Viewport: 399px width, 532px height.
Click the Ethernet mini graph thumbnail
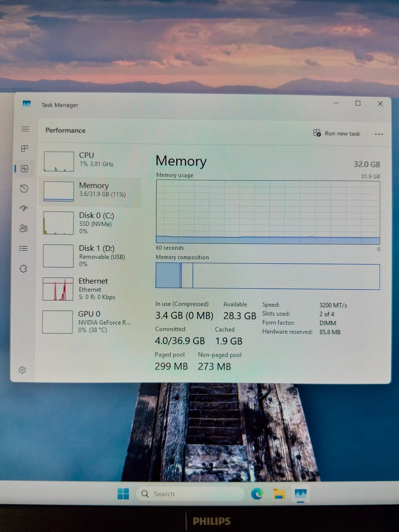58,289
